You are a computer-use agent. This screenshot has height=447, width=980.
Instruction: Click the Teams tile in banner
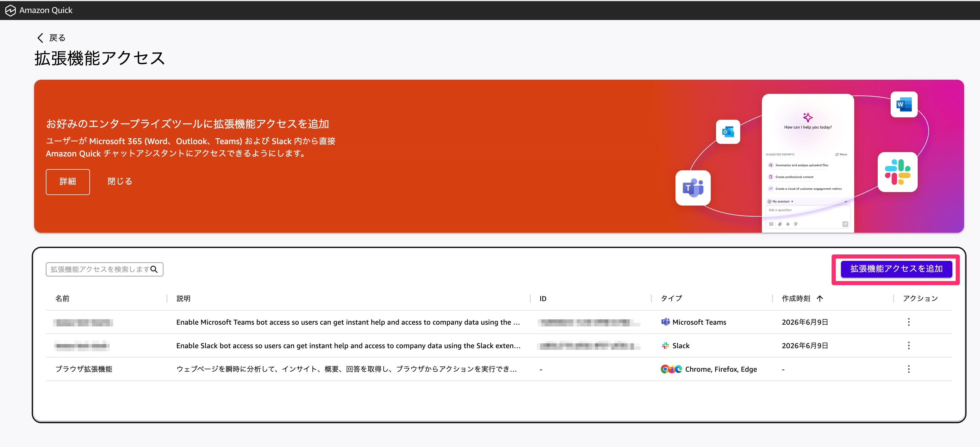[x=693, y=188]
